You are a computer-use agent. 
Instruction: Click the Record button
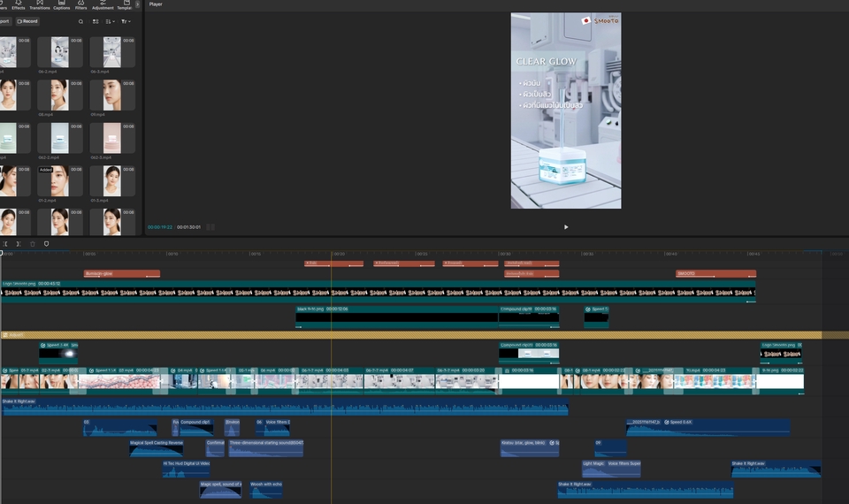pyautogui.click(x=27, y=21)
